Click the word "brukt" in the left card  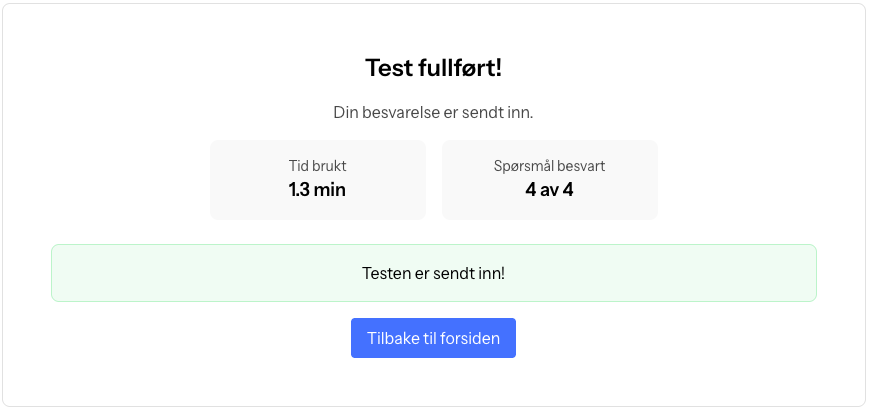(329, 166)
